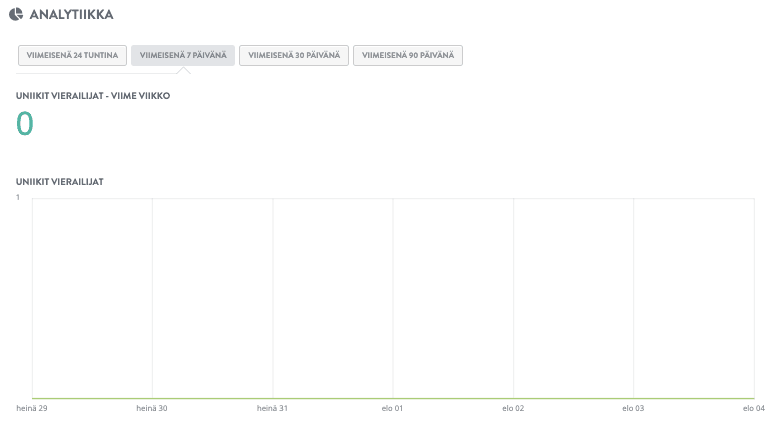Viewport: 777px width, 439px height.
Task: Click the pointer caret below the selected tab
Action: (x=183, y=70)
